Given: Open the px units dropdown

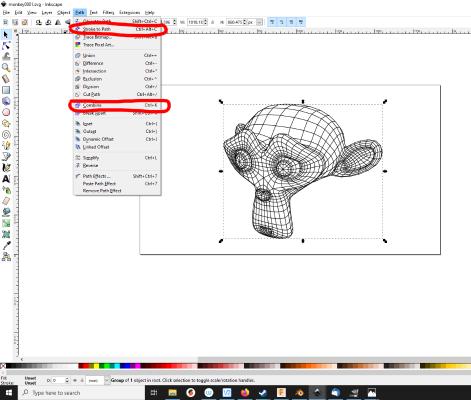Looking at the screenshot, I should pos(260,22).
